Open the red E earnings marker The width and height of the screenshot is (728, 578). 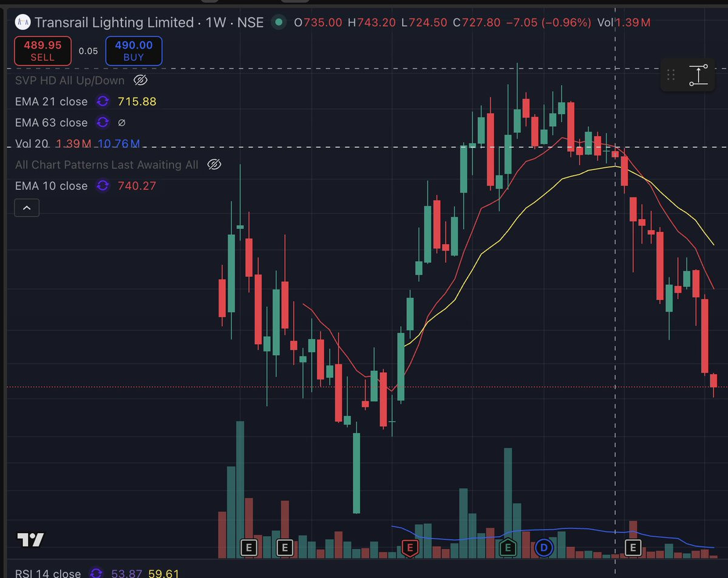click(x=409, y=548)
